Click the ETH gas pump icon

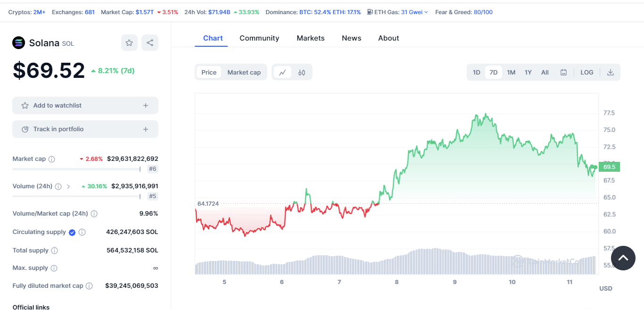pos(370,12)
